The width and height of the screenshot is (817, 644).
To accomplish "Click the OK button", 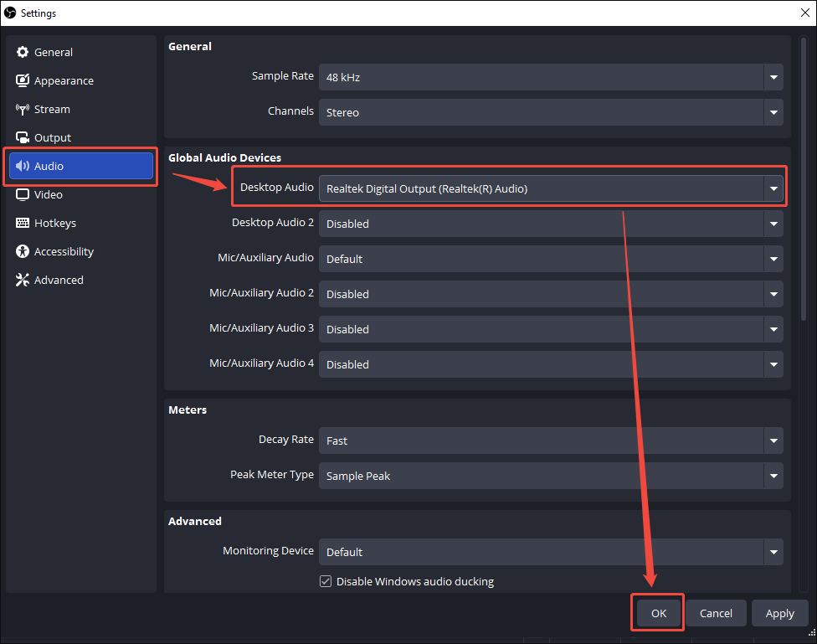I will 657,612.
